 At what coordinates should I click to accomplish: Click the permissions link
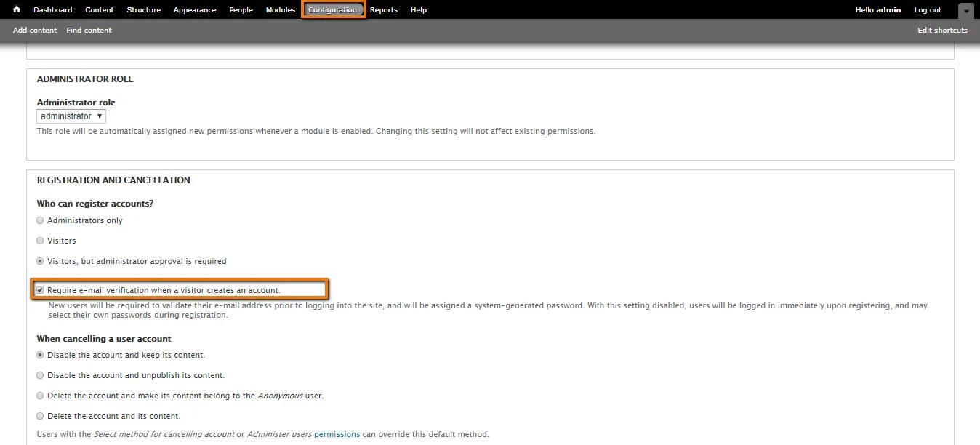coord(337,434)
